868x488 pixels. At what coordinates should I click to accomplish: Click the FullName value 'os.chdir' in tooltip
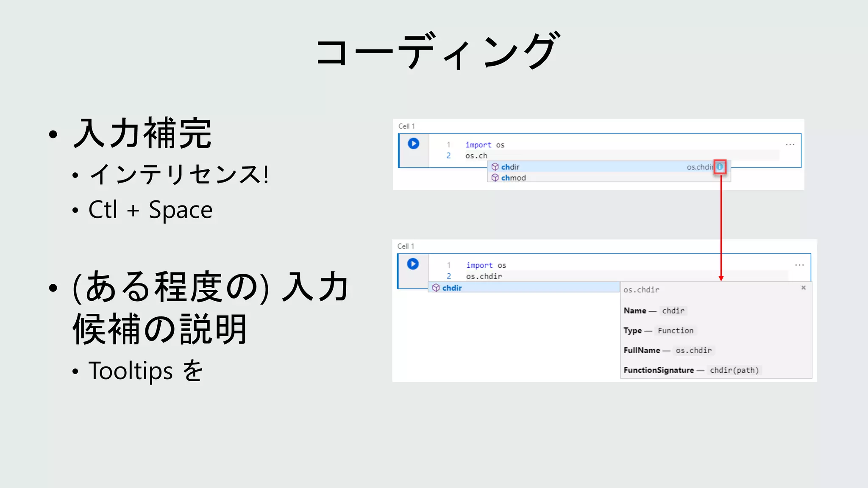(x=694, y=350)
